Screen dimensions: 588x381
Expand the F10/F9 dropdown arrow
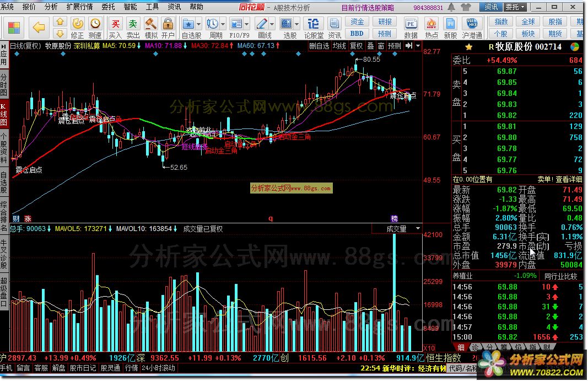click(247, 25)
